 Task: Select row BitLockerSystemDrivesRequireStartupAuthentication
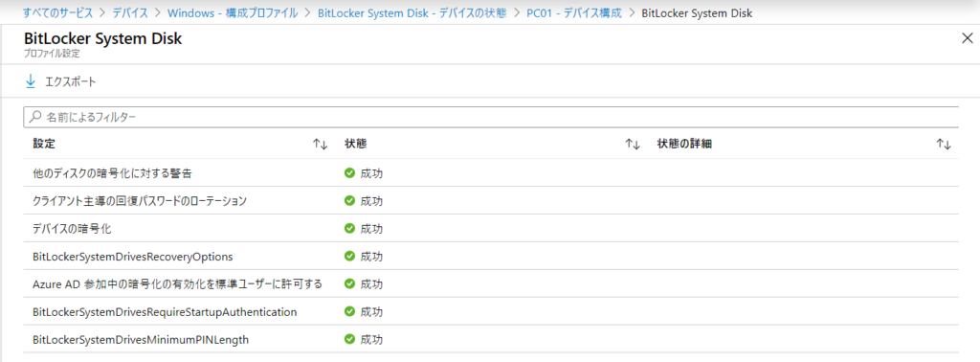pos(491,311)
